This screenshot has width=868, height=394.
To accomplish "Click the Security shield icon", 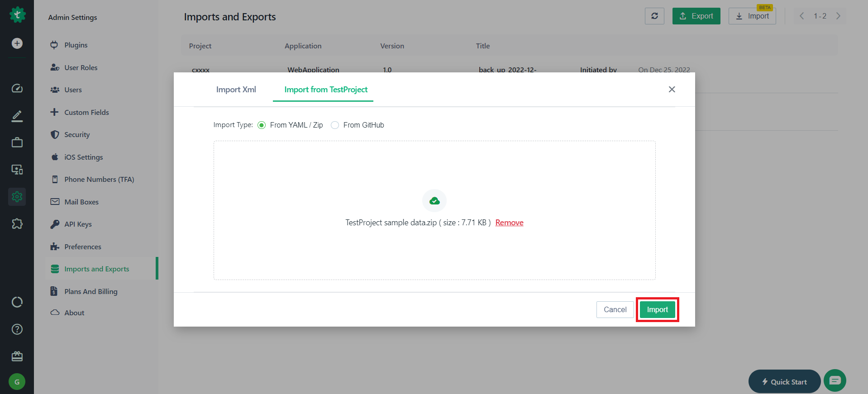I will pyautogui.click(x=55, y=134).
